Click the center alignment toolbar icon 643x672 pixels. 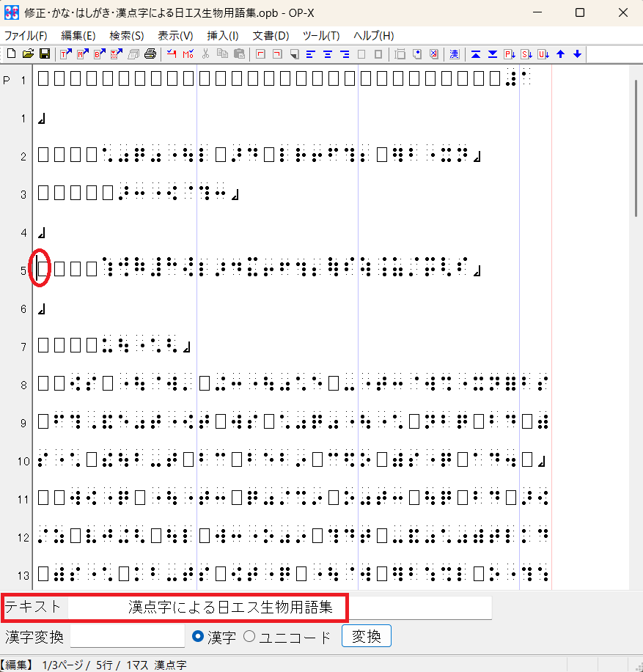click(x=328, y=54)
